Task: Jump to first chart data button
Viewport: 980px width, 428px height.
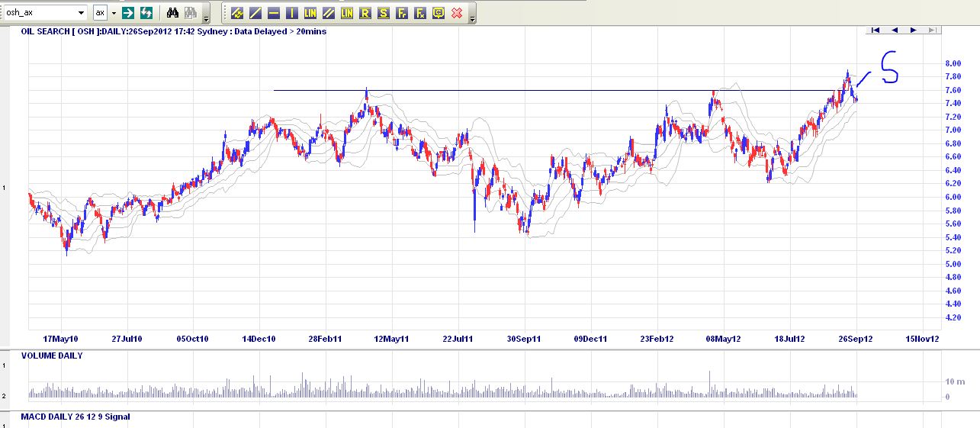Action: coord(876,31)
